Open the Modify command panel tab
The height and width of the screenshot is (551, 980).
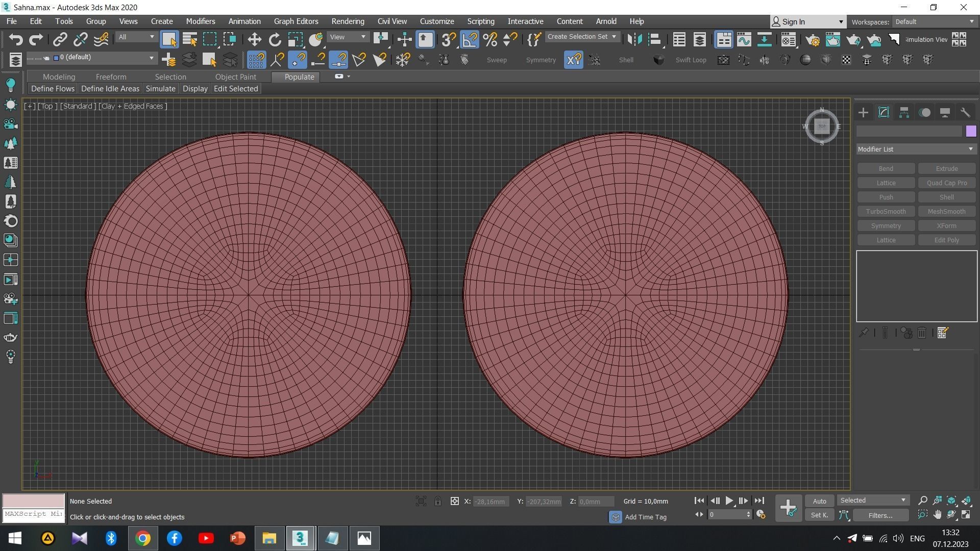pyautogui.click(x=884, y=113)
